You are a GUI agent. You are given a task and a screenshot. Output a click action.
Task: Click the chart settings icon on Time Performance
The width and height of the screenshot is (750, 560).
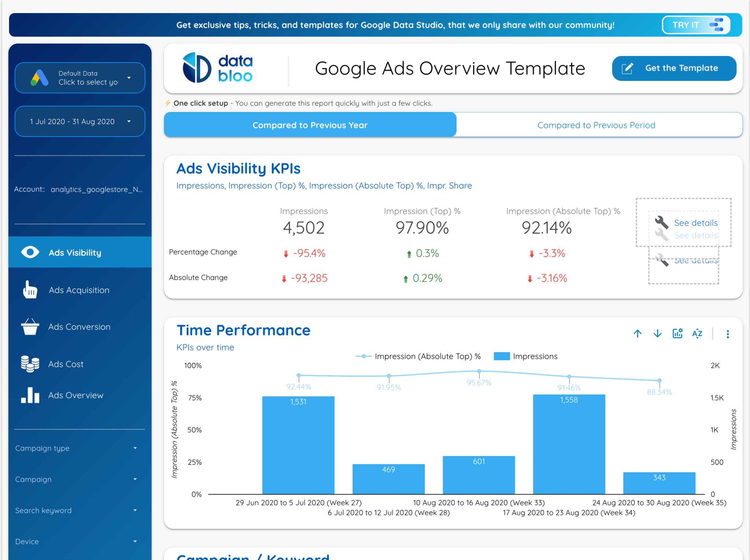[x=677, y=333]
